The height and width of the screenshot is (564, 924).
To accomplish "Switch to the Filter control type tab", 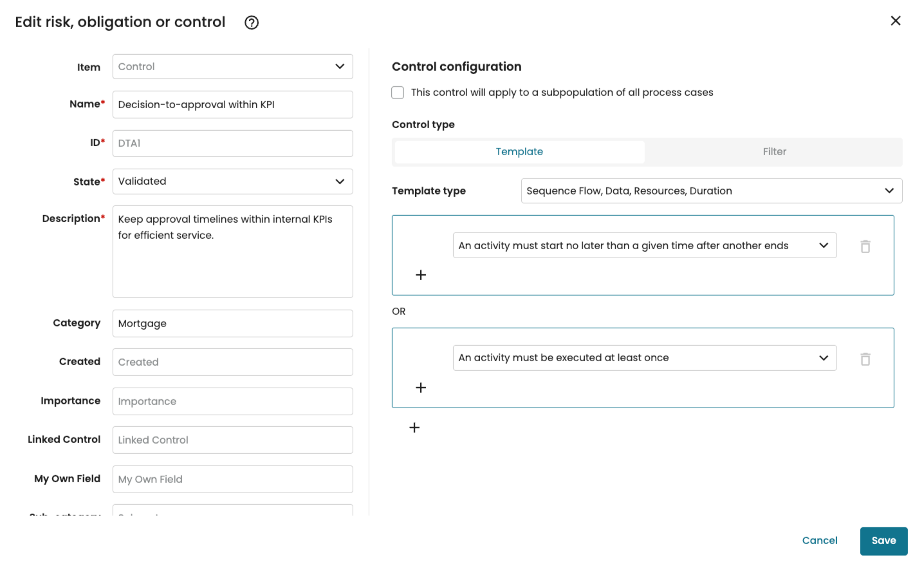I will point(774,152).
